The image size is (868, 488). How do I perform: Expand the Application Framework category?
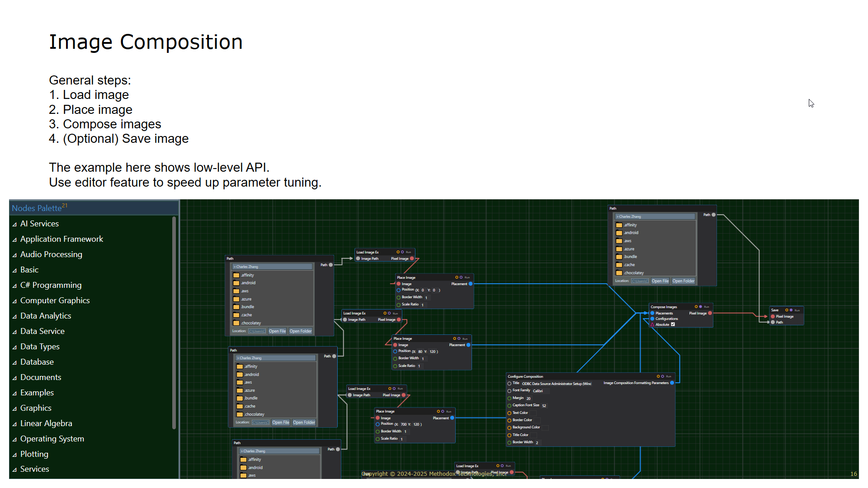(x=14, y=239)
